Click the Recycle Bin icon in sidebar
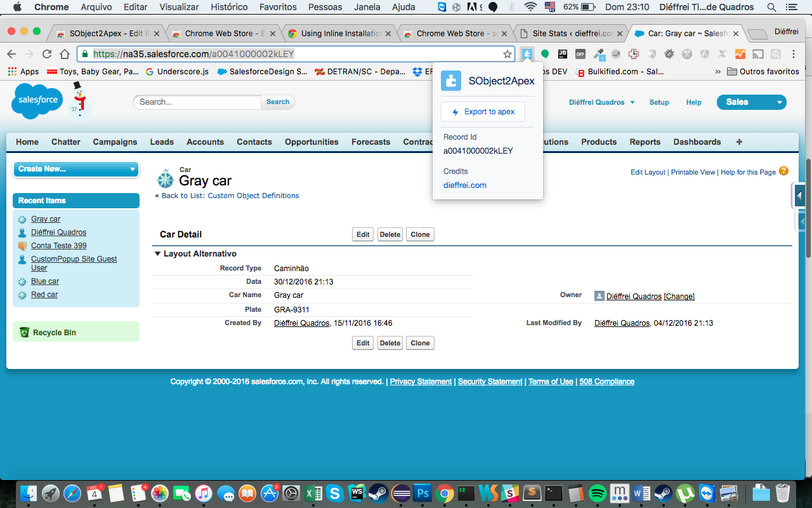Screen dimensions: 812x508 [x=25, y=332]
